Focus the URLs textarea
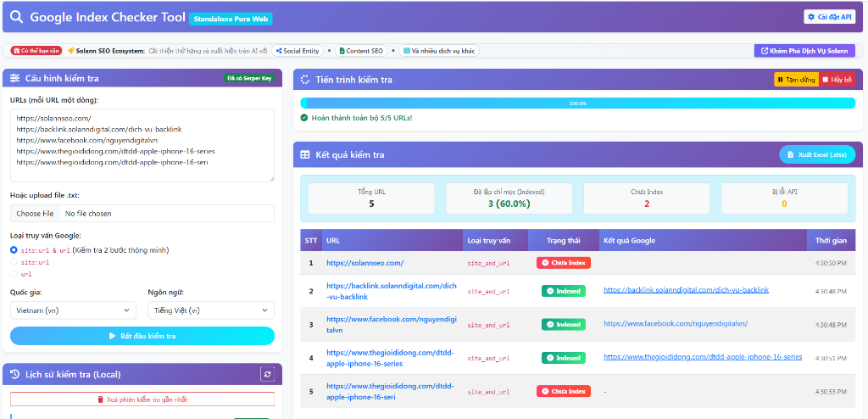The image size is (868, 419). pos(142,145)
